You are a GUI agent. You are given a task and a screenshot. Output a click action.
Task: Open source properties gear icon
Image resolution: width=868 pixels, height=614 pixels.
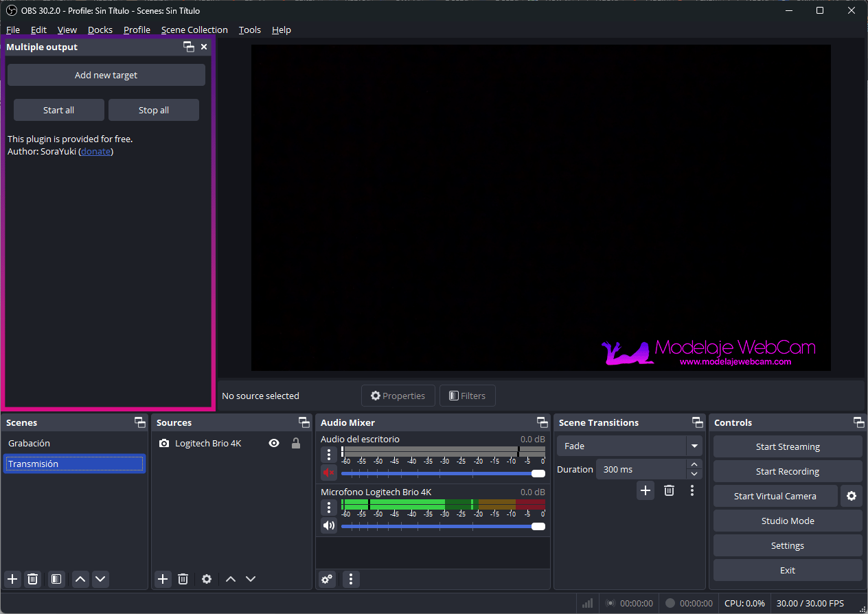click(x=207, y=579)
